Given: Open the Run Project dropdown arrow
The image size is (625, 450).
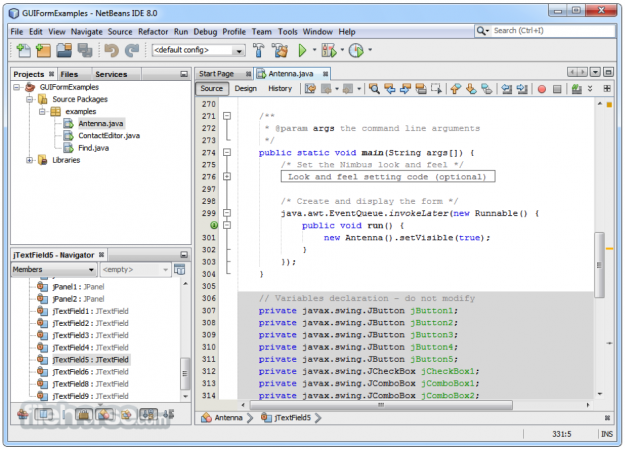Looking at the screenshot, I should click(x=314, y=50).
